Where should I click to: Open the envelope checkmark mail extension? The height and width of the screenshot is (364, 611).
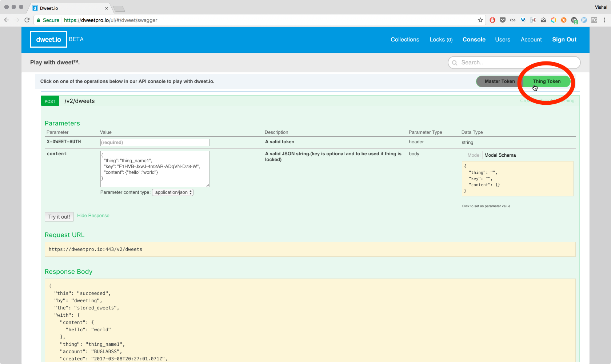(543, 20)
